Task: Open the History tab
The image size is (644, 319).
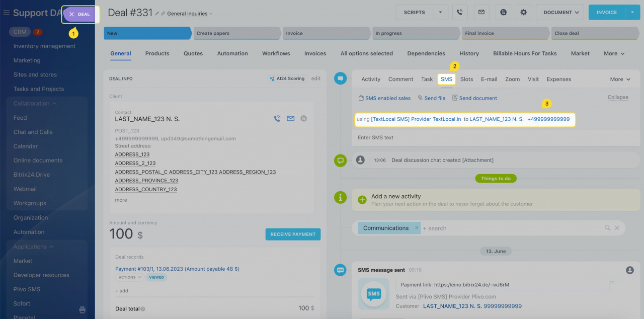Action: [x=469, y=53]
